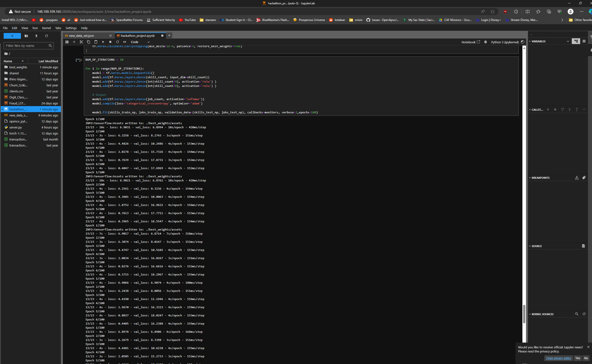Remove all breakpoints icon
Screen dimensions: 592x364
pyautogui.click(x=584, y=178)
